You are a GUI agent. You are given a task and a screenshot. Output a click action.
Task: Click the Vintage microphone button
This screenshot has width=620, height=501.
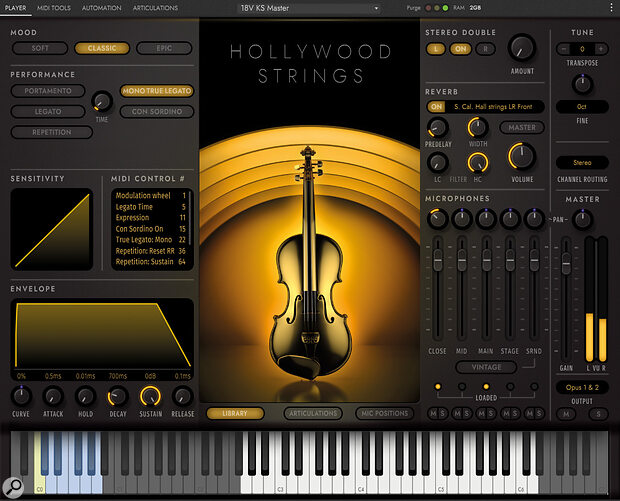point(486,367)
